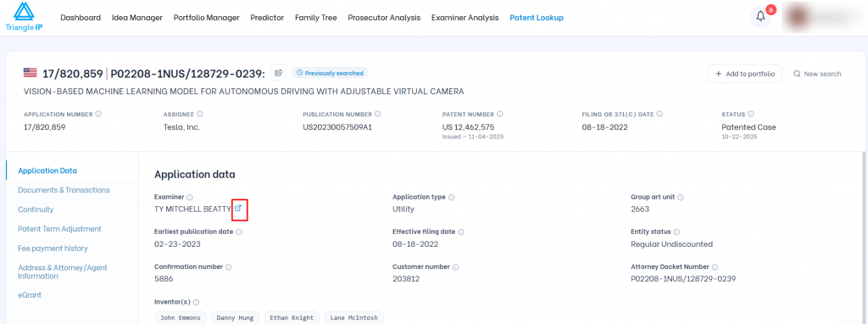The height and width of the screenshot is (324, 868).
Task: Click info icon next to Effective filing date
Action: (461, 232)
